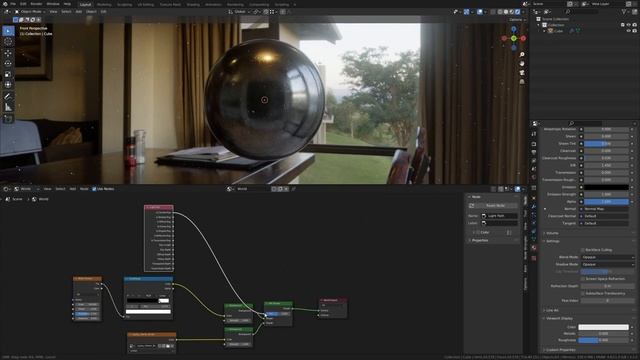Viewport: 640px width, 360px height.
Task: Collapse the Viewport Display panel
Action: click(x=559, y=318)
